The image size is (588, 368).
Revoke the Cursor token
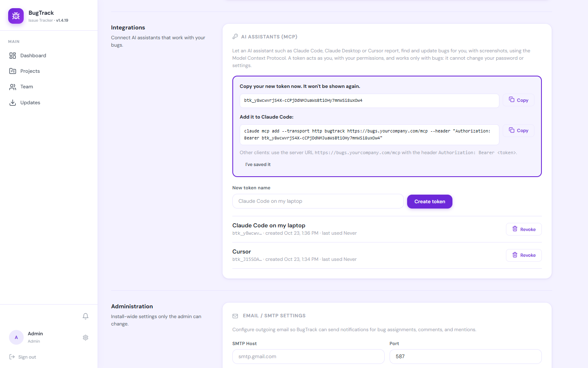(524, 255)
